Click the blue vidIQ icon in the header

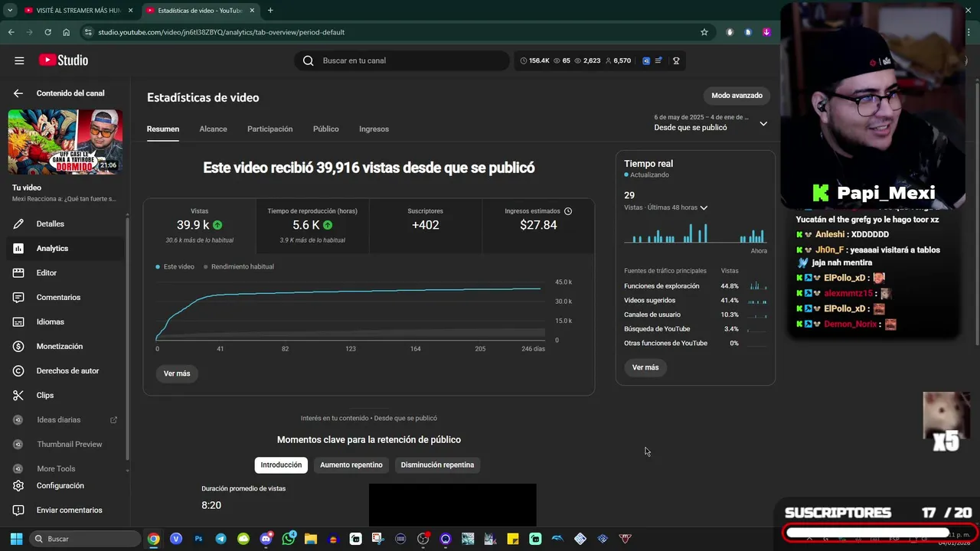[x=646, y=60]
